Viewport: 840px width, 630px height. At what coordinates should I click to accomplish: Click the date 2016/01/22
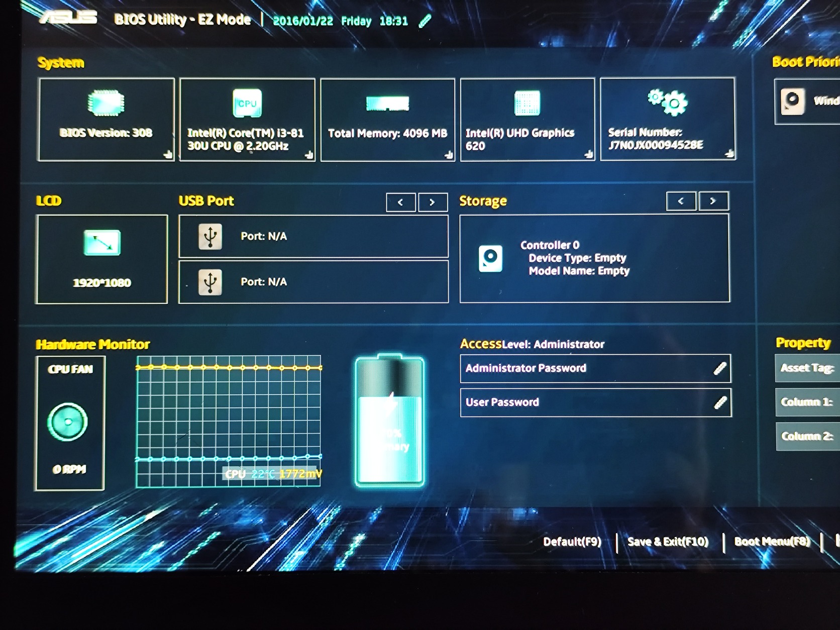(303, 21)
